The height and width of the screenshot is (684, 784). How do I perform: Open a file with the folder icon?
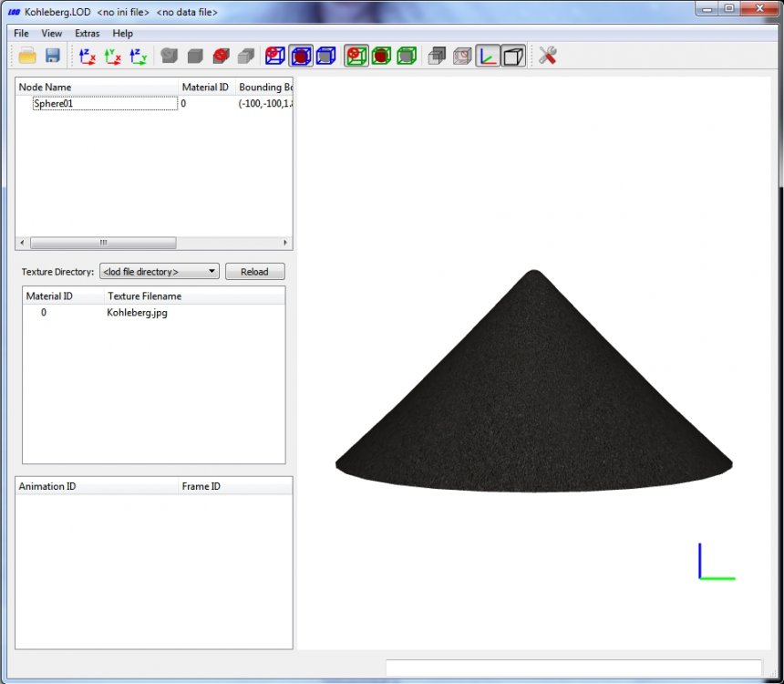click(x=27, y=56)
